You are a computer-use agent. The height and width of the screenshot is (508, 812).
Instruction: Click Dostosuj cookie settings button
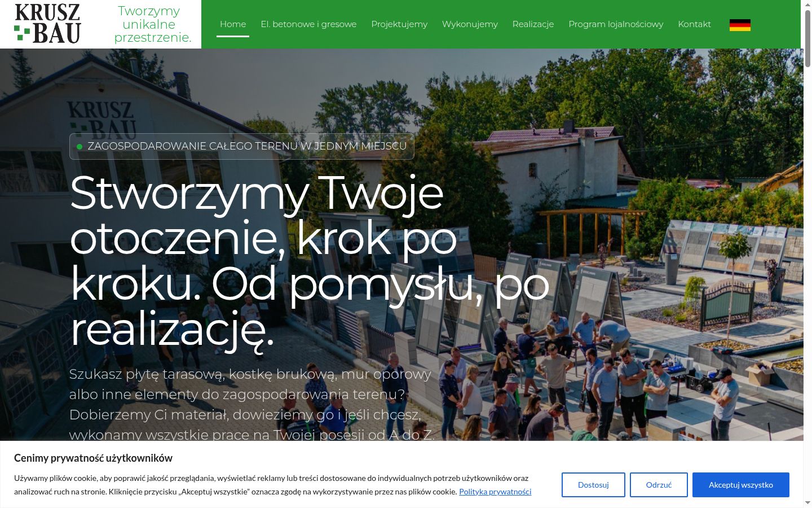(593, 485)
